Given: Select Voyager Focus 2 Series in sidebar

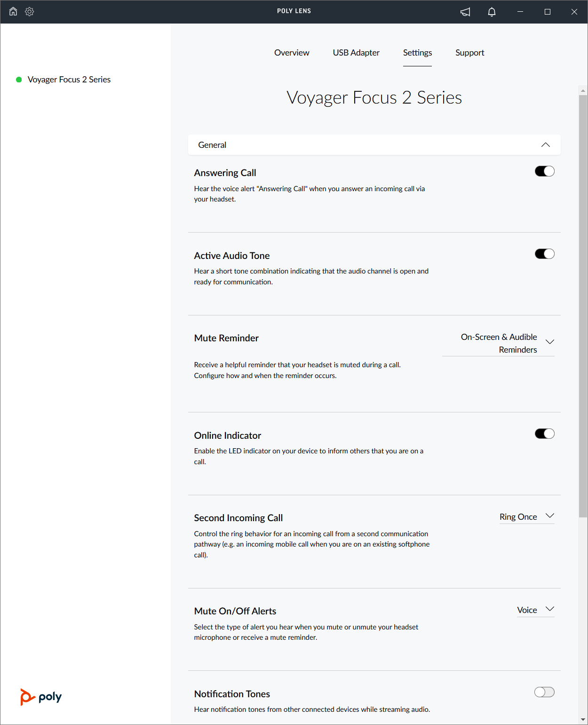Looking at the screenshot, I should point(69,80).
